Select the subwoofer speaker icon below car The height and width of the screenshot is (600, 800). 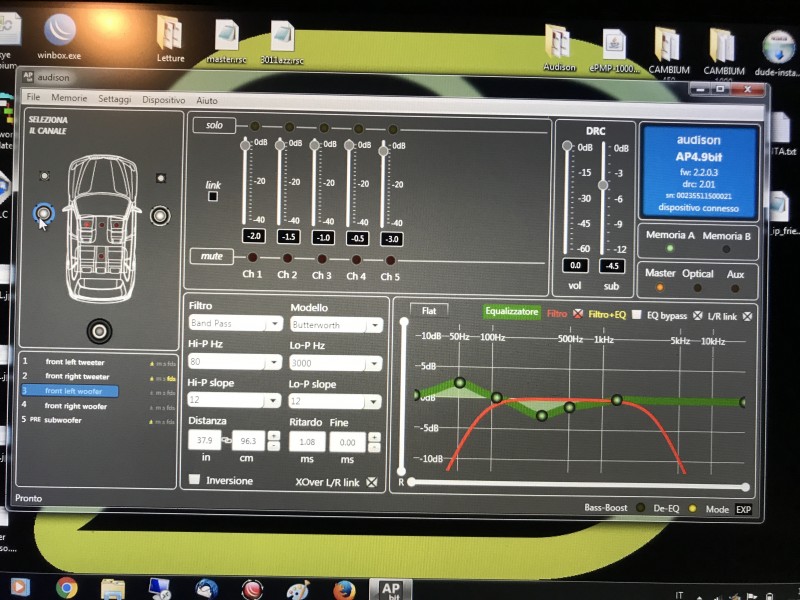click(x=99, y=331)
